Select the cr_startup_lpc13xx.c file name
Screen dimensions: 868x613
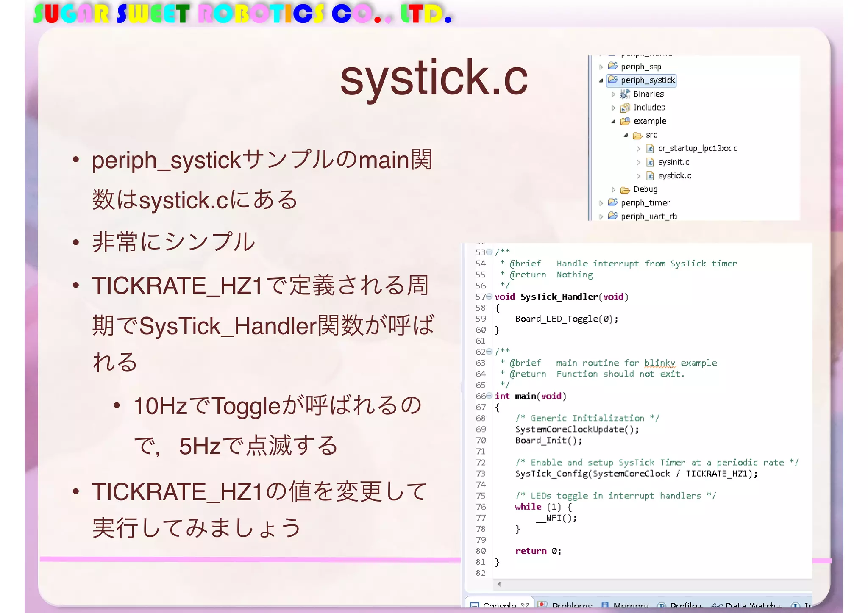[698, 148]
